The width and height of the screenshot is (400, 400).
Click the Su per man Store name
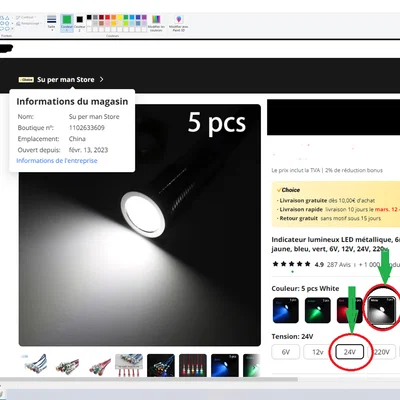click(66, 80)
